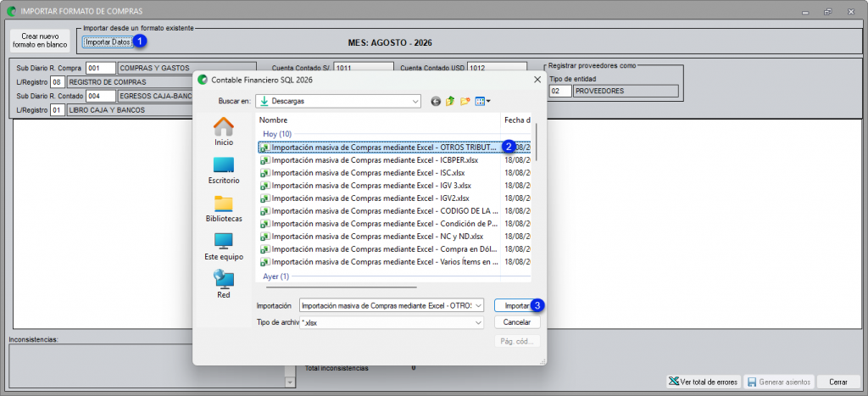Click the Excel icon in the Ver total de errores button
Viewport: 868px width, 396px height.
[x=674, y=382]
